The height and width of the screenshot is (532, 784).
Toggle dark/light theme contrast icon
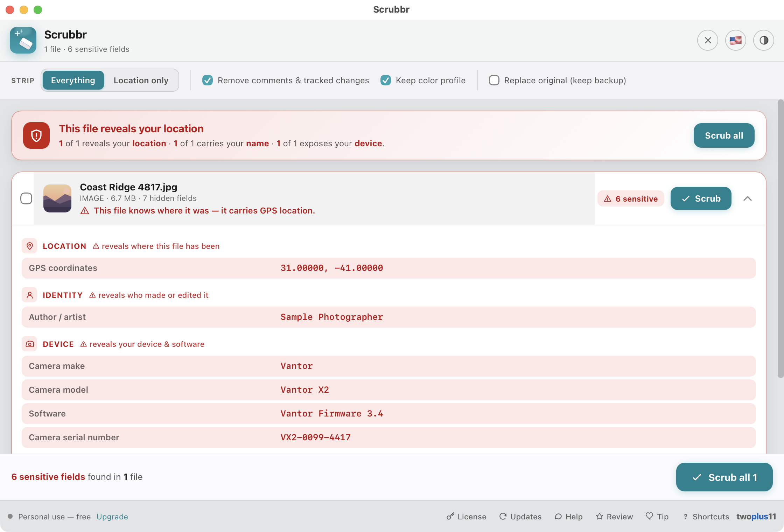pyautogui.click(x=764, y=40)
